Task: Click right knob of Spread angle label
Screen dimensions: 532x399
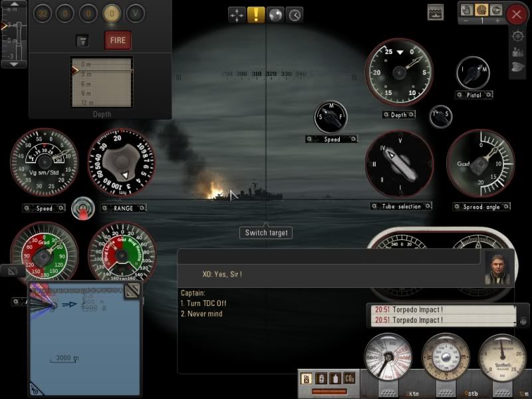Action: coord(506,207)
